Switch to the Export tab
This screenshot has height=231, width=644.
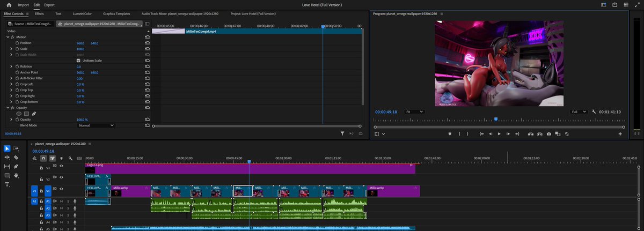click(49, 4)
